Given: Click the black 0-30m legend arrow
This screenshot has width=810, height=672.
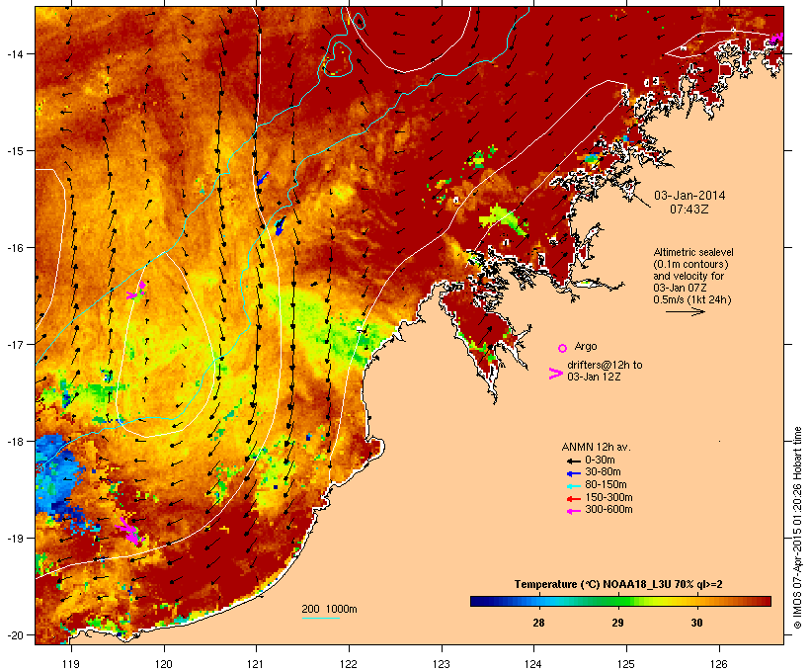Looking at the screenshot, I should click(x=574, y=462).
